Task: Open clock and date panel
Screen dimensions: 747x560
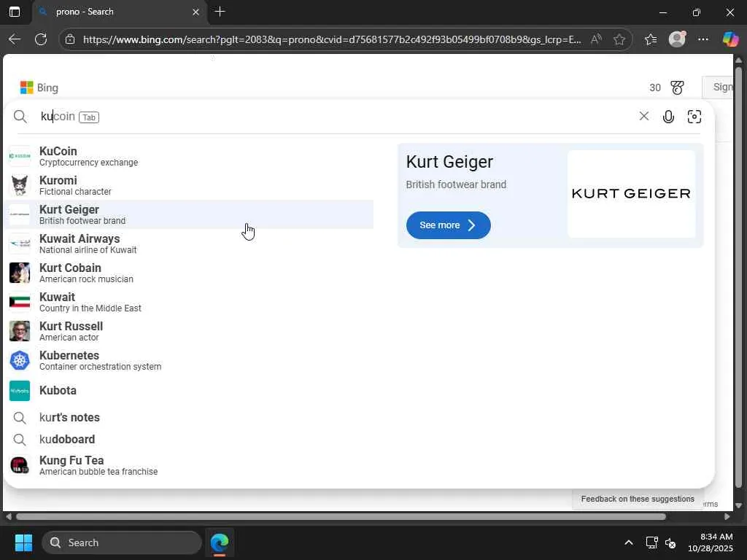Action: pyautogui.click(x=711, y=542)
